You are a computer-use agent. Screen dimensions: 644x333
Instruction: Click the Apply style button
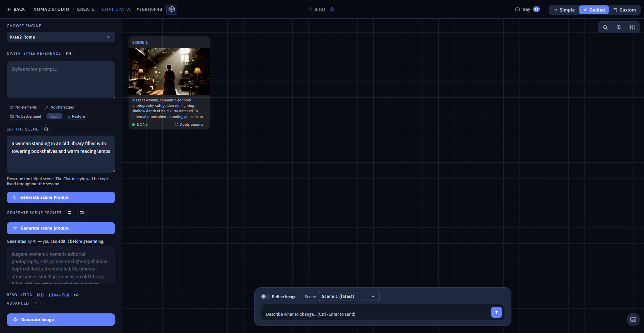tap(54, 116)
